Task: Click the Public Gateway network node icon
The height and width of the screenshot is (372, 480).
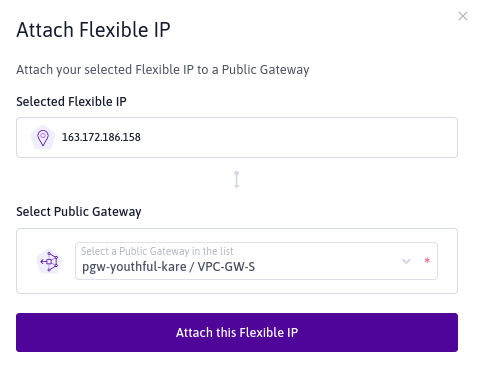Action: (x=49, y=261)
